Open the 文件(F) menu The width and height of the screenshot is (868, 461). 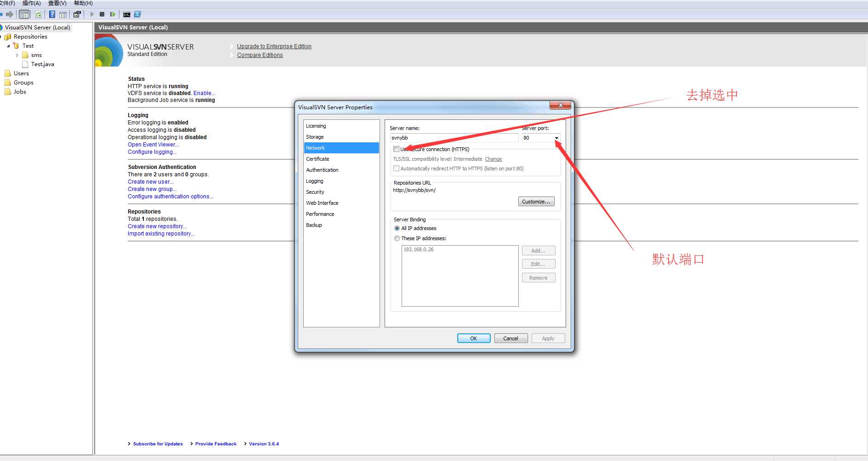[7, 3]
